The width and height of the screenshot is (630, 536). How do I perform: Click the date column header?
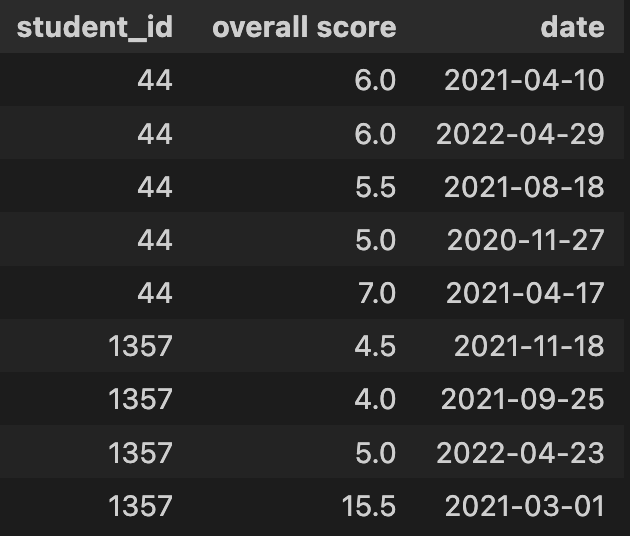[572, 27]
